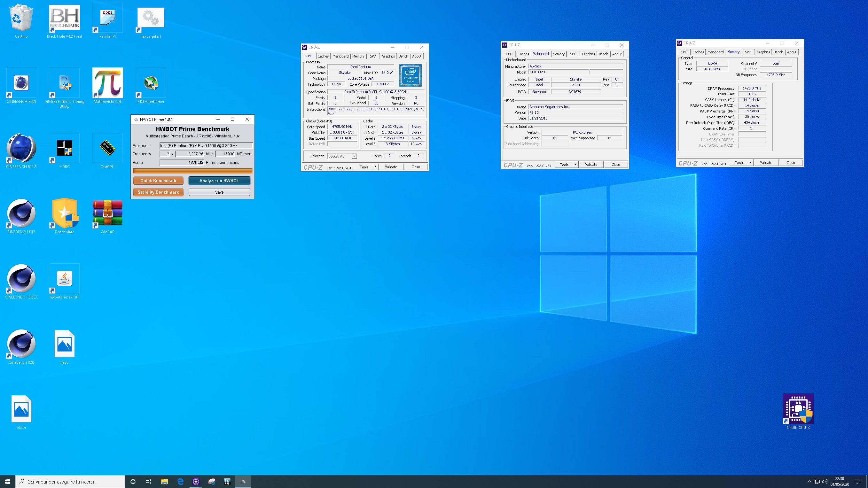Expand Tools dropdown arrow in Memory window

coord(750,163)
